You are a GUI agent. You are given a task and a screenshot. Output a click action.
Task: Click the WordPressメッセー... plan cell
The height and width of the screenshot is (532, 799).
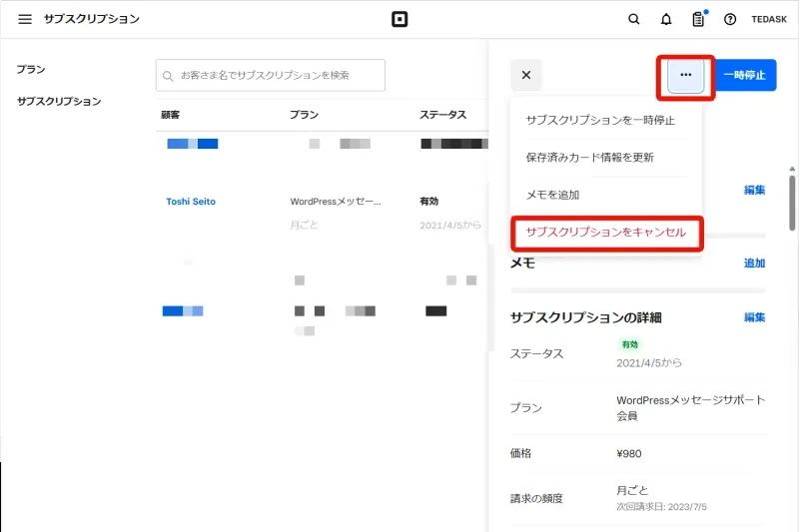point(336,202)
